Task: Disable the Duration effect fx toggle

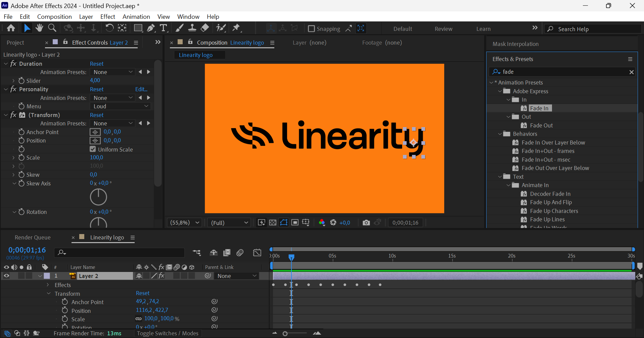Action: tap(13, 63)
